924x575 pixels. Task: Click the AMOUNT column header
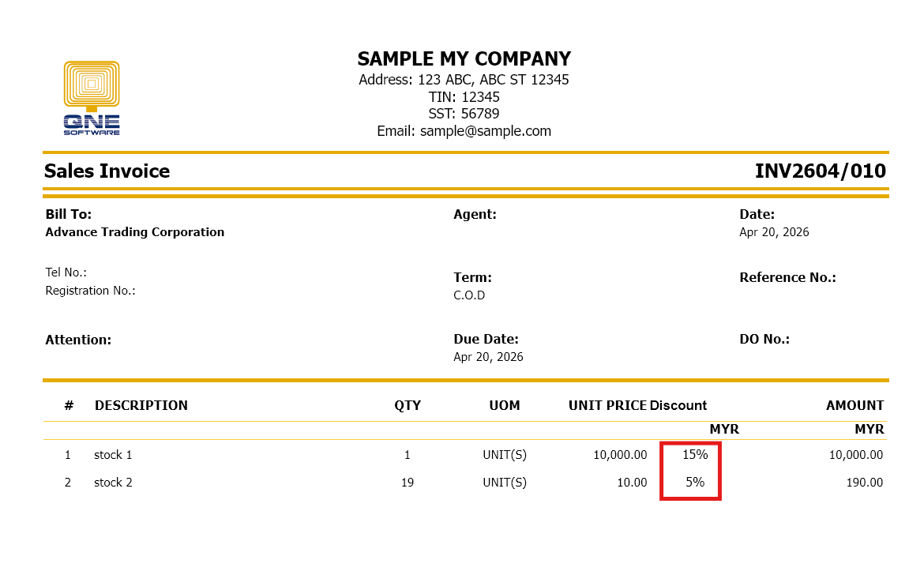click(855, 406)
